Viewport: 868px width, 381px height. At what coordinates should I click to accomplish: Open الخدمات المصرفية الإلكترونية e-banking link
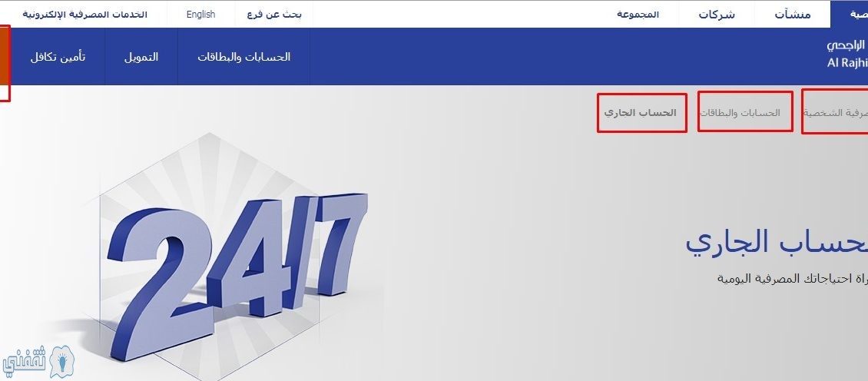tap(84, 15)
